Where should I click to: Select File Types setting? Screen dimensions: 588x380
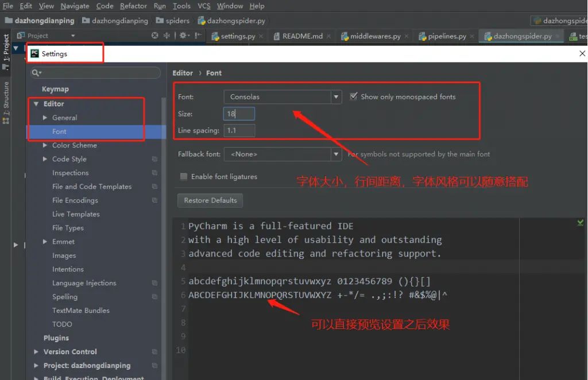(68, 228)
